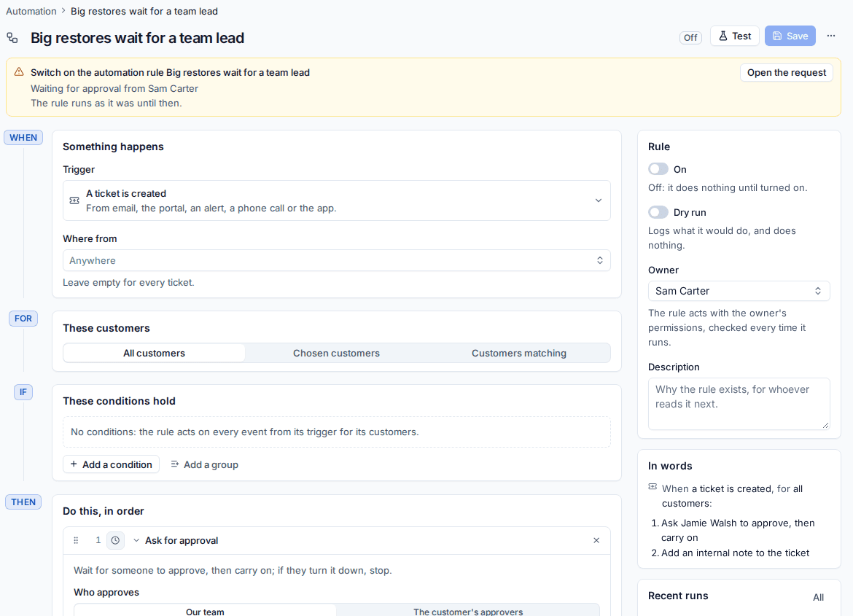Click the "Leave empty for every ticket." hint
Image resolution: width=853 pixels, height=616 pixels.
(128, 282)
